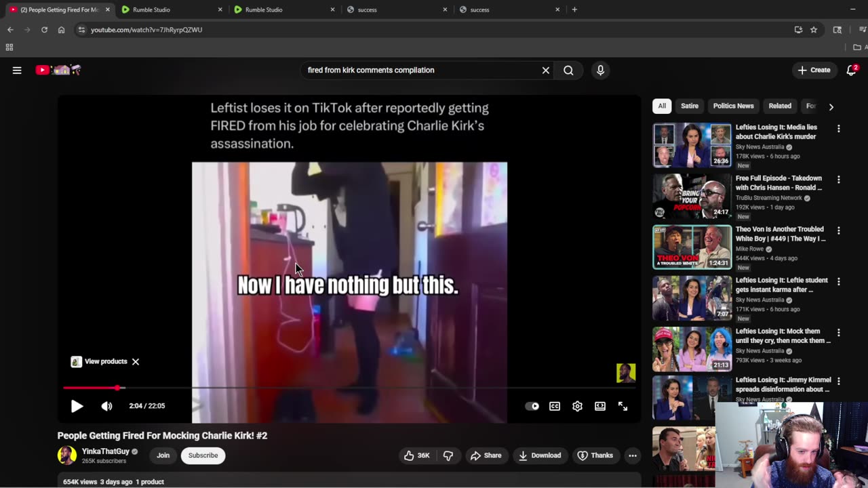Viewport: 868px width, 488px height.
Task: Go back in browser history
Action: [10, 30]
